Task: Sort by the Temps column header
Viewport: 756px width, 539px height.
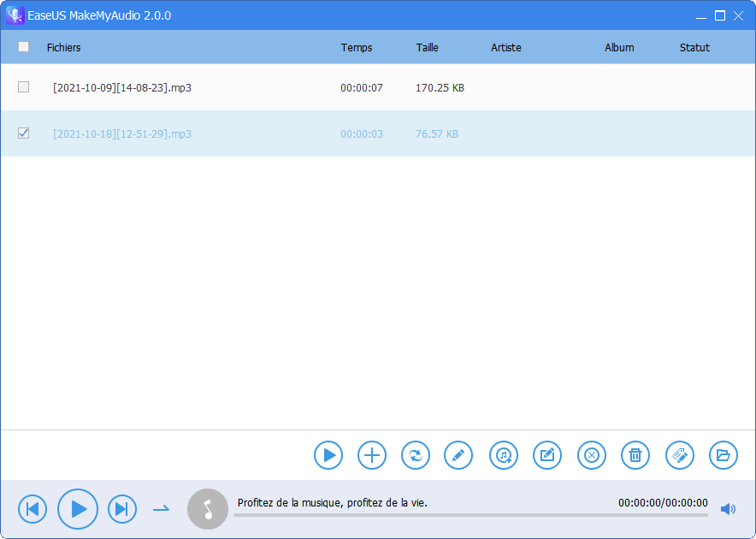Action: point(357,47)
